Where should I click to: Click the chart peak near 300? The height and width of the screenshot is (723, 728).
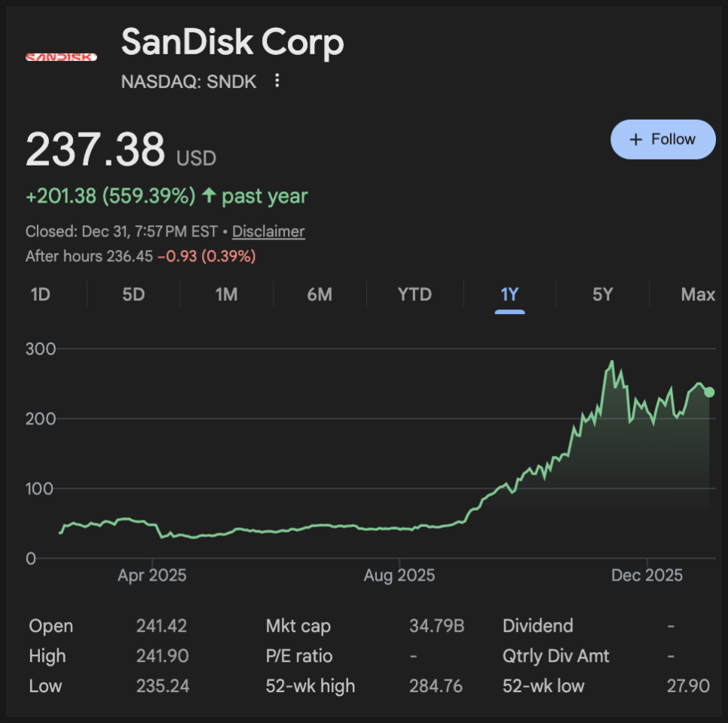pos(612,362)
